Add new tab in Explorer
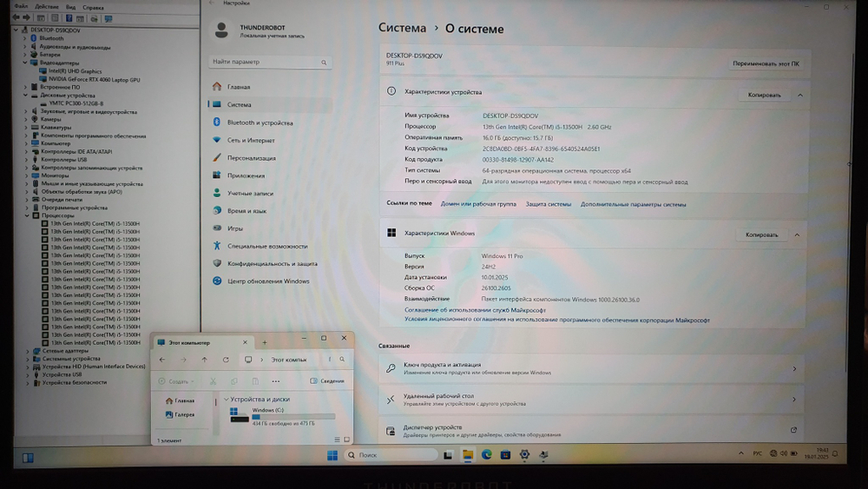Image resolution: width=868 pixels, height=489 pixels. click(x=265, y=343)
